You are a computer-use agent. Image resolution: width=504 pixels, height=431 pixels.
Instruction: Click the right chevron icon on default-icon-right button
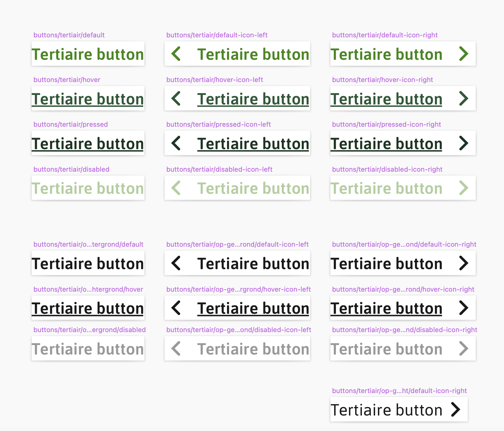pos(464,54)
